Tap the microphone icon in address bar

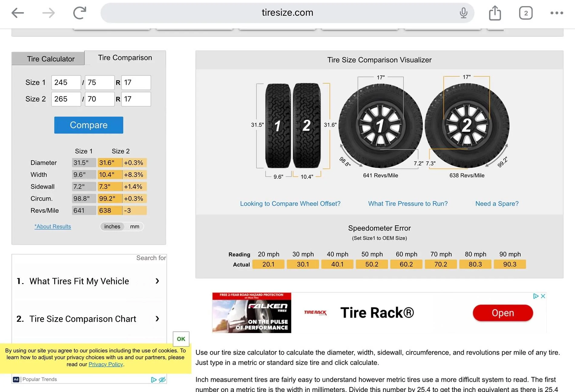[463, 13]
